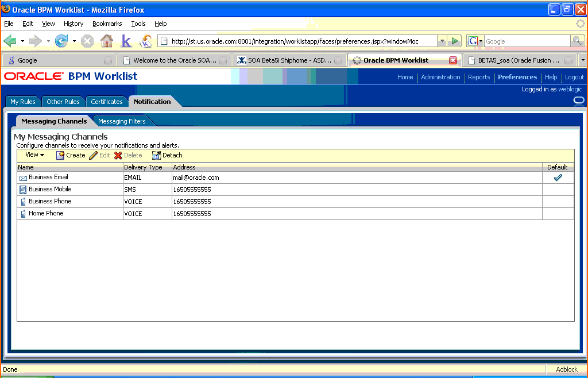Click the Forward navigation arrow
Image resolution: width=588 pixels, height=378 pixels.
[35, 41]
